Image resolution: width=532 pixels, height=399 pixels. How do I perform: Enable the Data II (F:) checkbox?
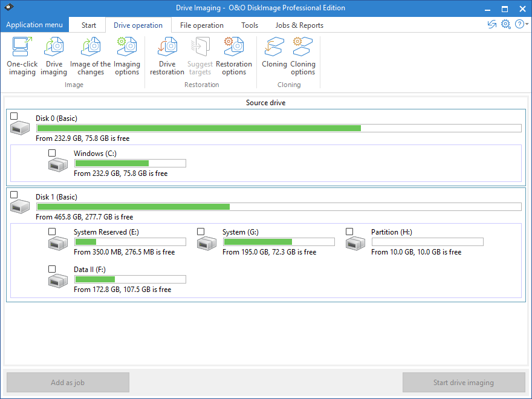click(x=52, y=269)
